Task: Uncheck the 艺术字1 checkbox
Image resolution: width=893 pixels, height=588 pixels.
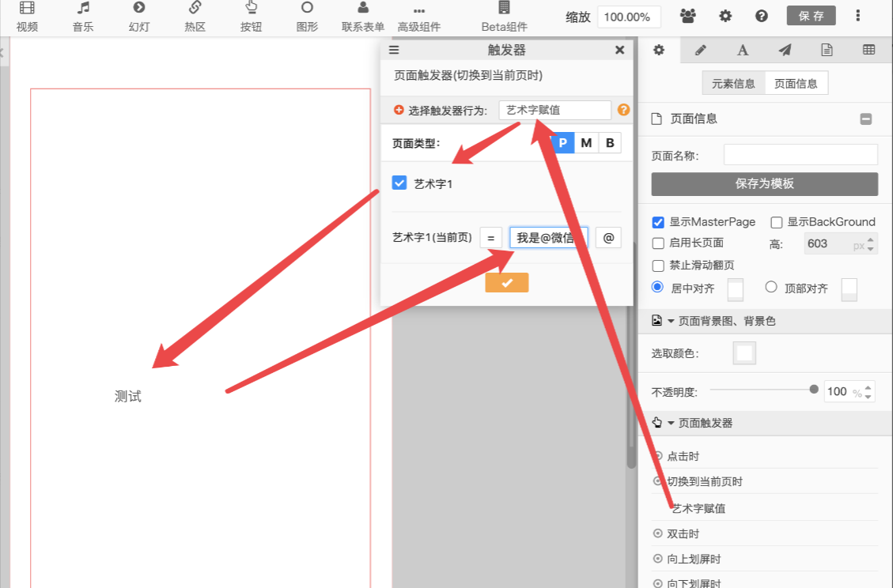Action: point(399,183)
